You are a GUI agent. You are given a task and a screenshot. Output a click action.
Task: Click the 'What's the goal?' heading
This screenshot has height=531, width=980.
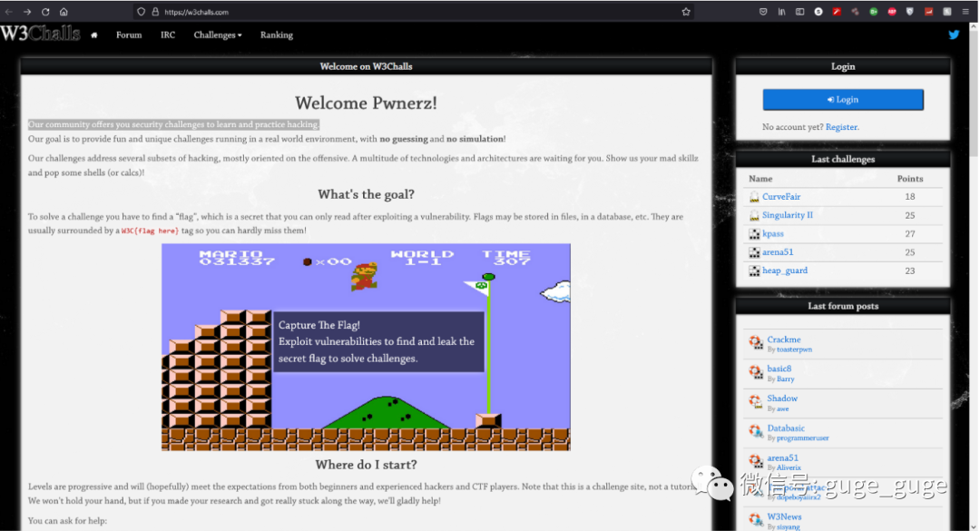tap(366, 194)
